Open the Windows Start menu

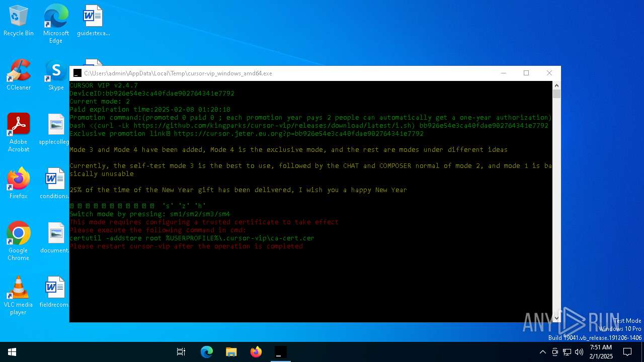pyautogui.click(x=12, y=352)
